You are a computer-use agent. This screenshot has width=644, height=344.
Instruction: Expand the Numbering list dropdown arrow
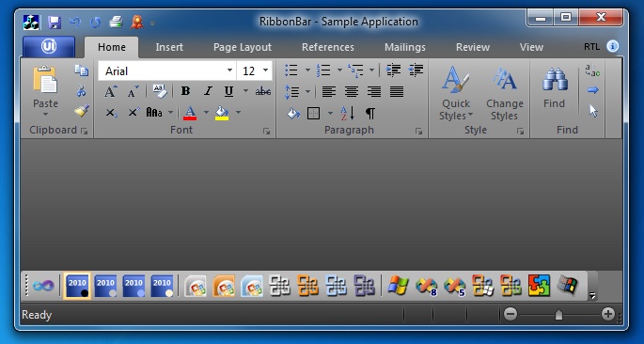point(339,70)
